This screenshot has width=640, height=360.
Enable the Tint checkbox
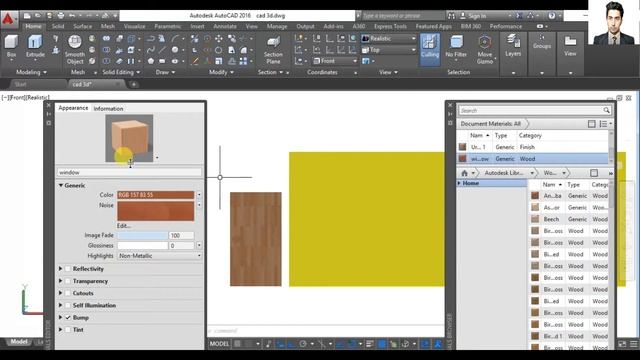click(x=68, y=329)
